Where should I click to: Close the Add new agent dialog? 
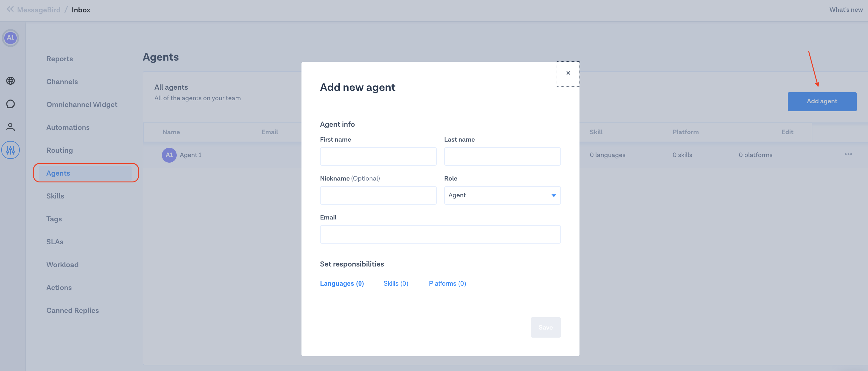pyautogui.click(x=568, y=73)
